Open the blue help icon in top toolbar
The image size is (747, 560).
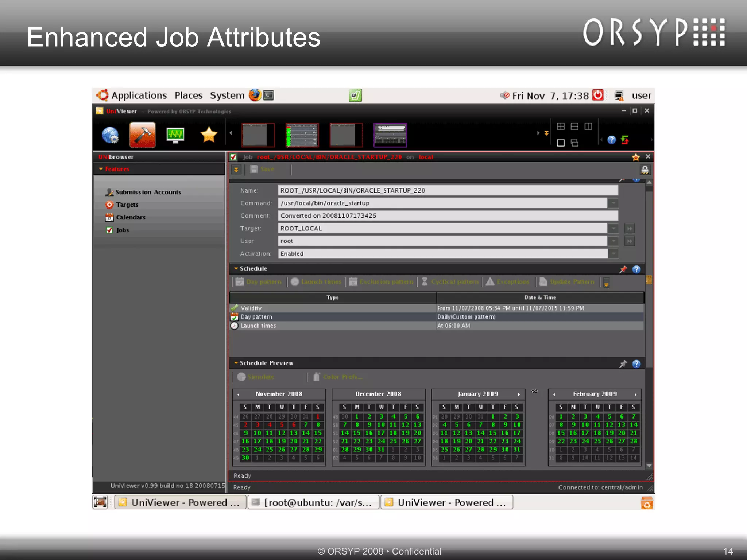tap(612, 140)
